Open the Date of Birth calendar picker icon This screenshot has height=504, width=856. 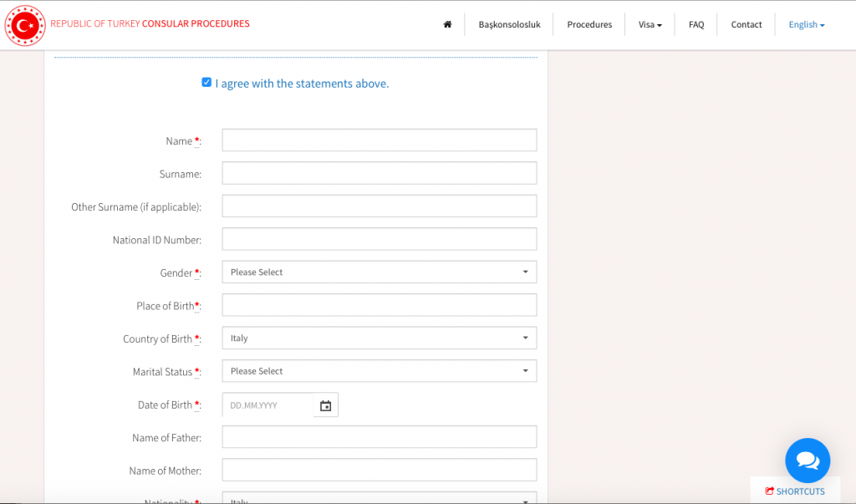pos(325,405)
